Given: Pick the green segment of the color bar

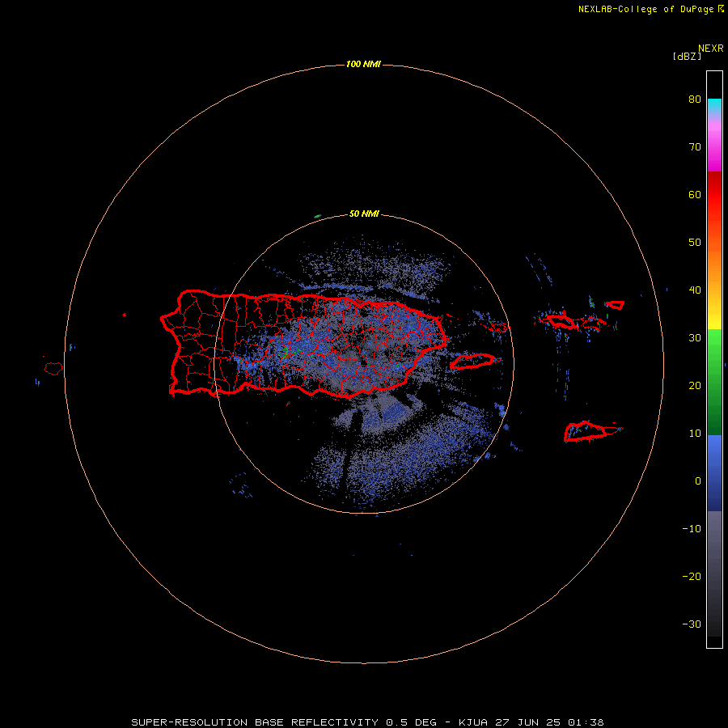Looking at the screenshot, I should point(714,382).
